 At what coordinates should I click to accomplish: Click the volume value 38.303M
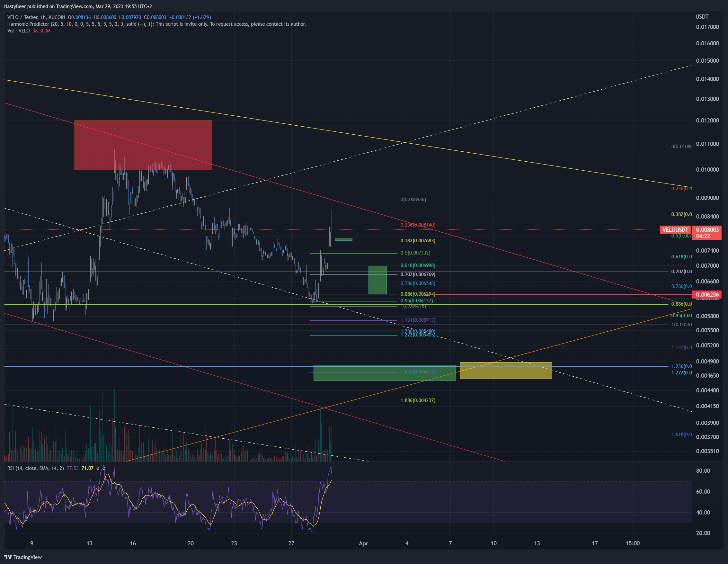[42, 31]
